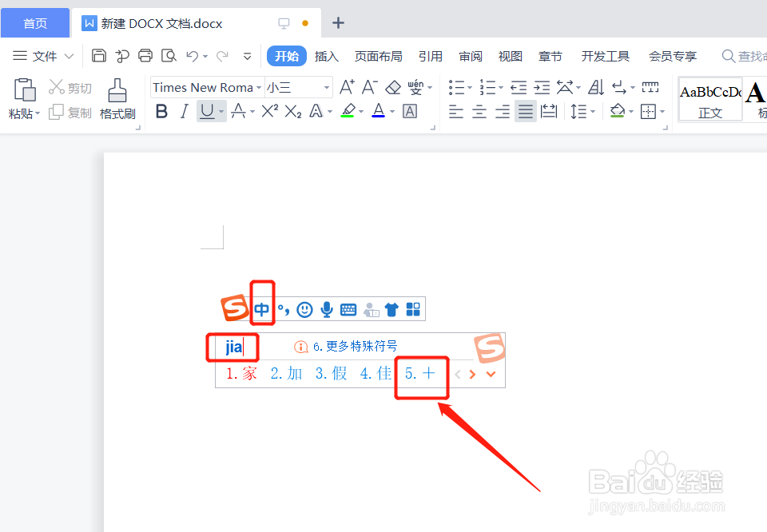Screen dimensions: 767x532
Task: Expand the 文件 menu arrow
Action: (x=69, y=56)
